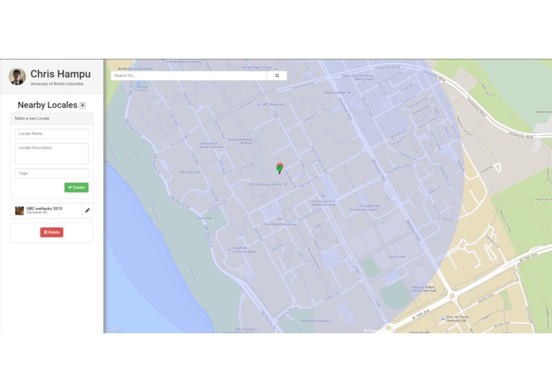Focus the Tags input field
The height and width of the screenshot is (392, 552).
(52, 173)
